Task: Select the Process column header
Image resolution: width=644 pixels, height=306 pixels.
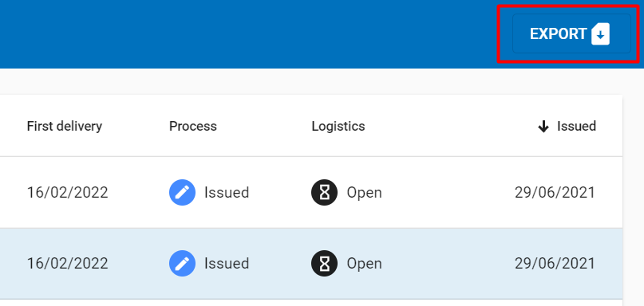Action: click(192, 126)
